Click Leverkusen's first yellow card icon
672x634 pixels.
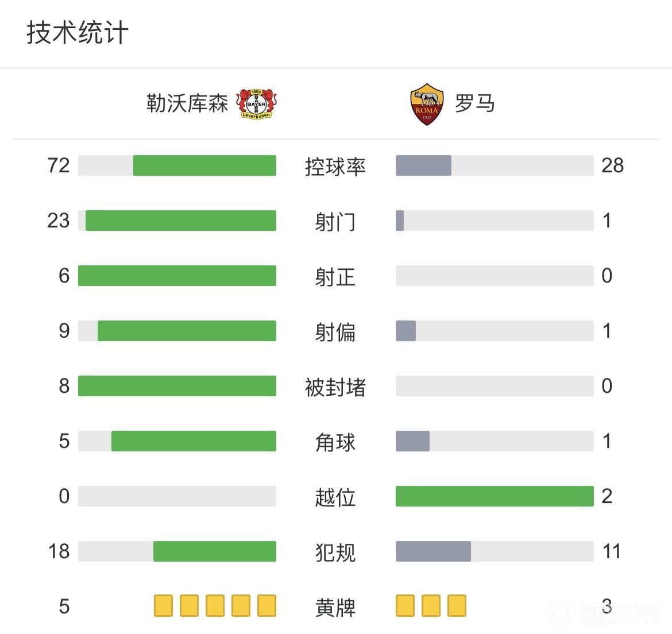click(163, 606)
